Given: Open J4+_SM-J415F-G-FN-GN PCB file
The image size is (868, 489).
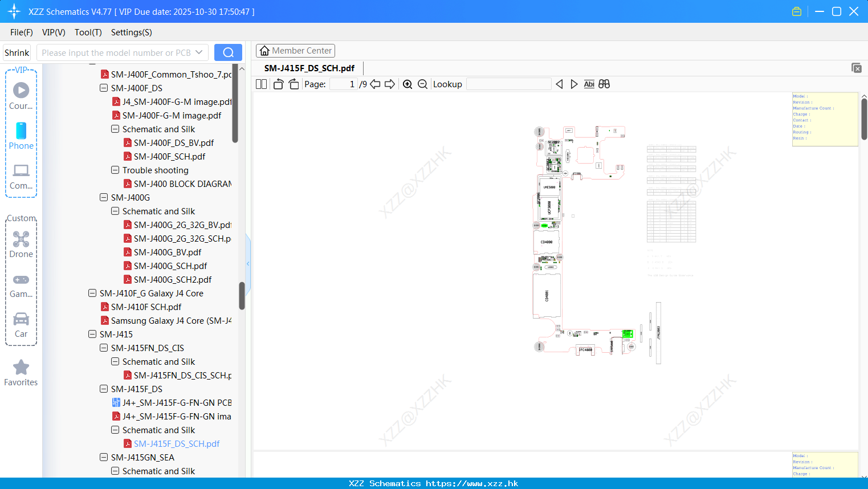Looking at the screenshot, I should pos(172,402).
